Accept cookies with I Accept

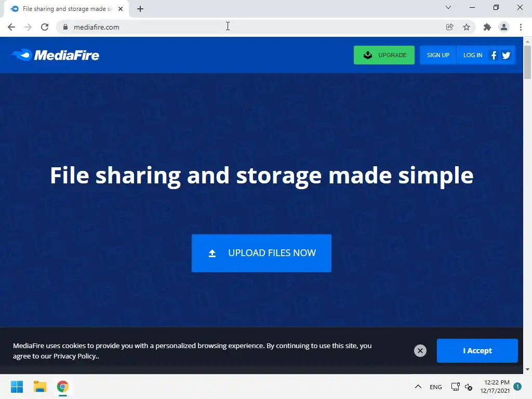point(477,351)
